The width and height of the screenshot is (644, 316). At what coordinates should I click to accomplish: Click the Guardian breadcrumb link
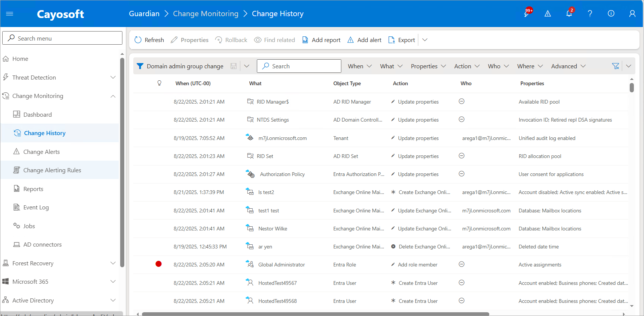[x=144, y=14]
